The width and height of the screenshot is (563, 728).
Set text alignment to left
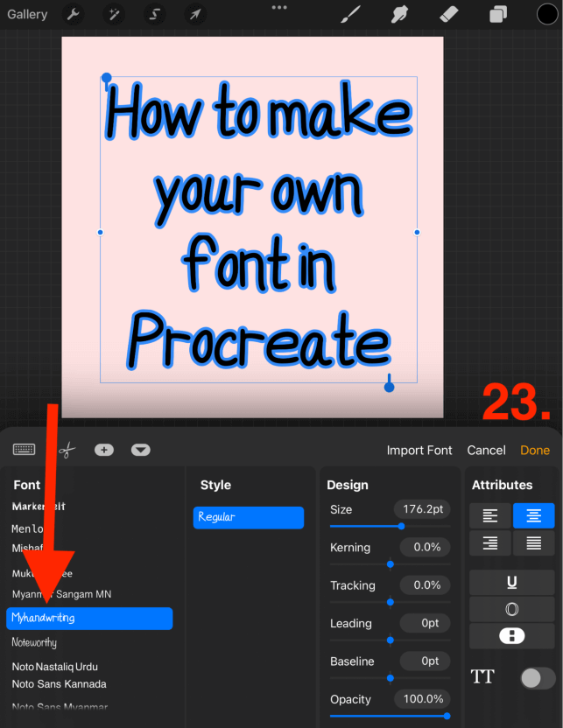490,515
